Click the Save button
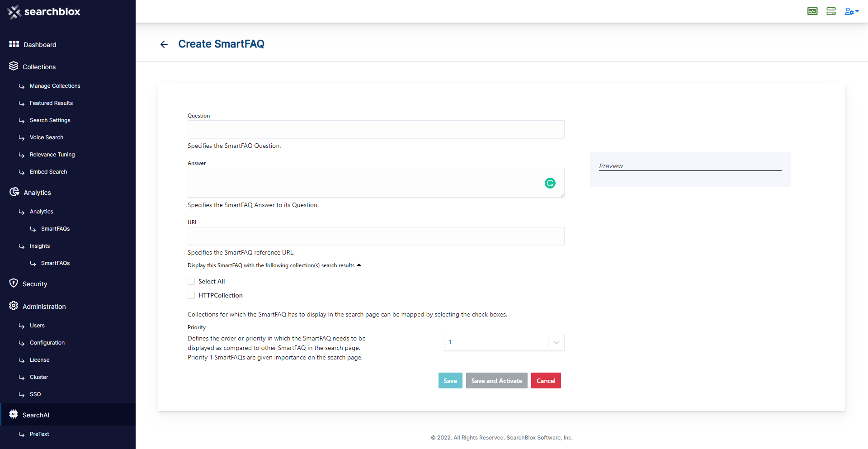The width and height of the screenshot is (868, 449). [x=450, y=381]
